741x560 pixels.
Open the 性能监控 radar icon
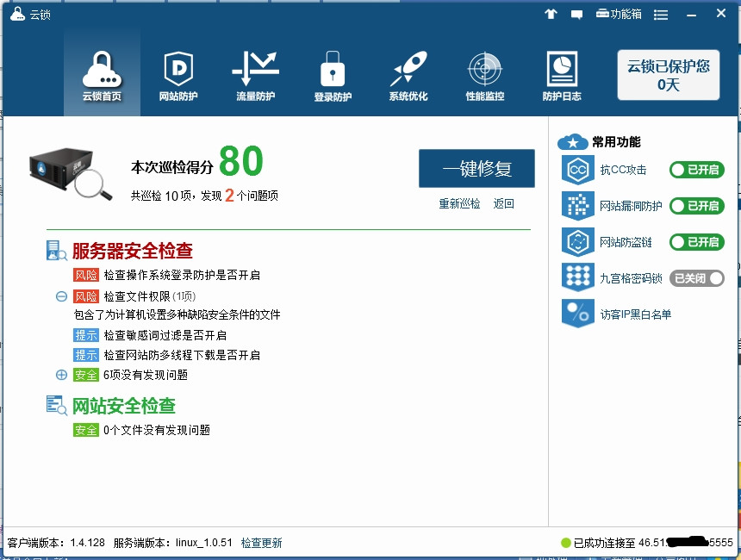(485, 70)
